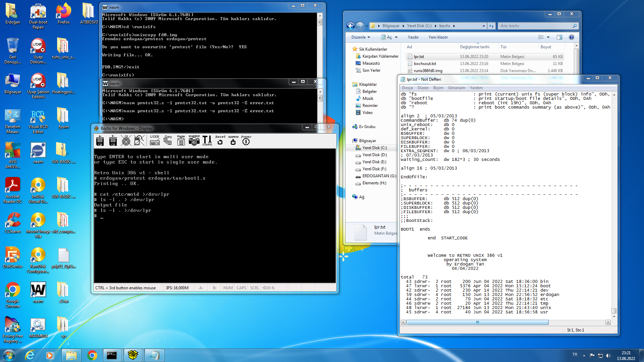
Task: Click the USER keyboard button in Bochs
Action: click(x=155, y=140)
